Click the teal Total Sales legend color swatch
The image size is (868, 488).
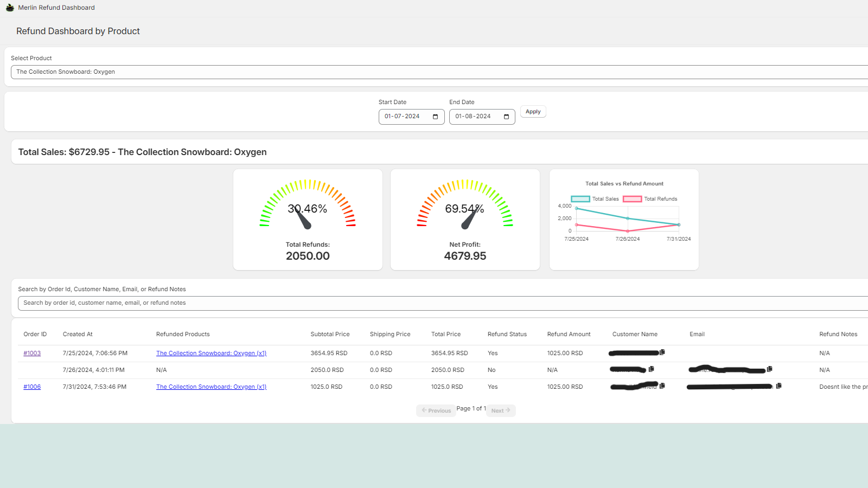click(579, 198)
